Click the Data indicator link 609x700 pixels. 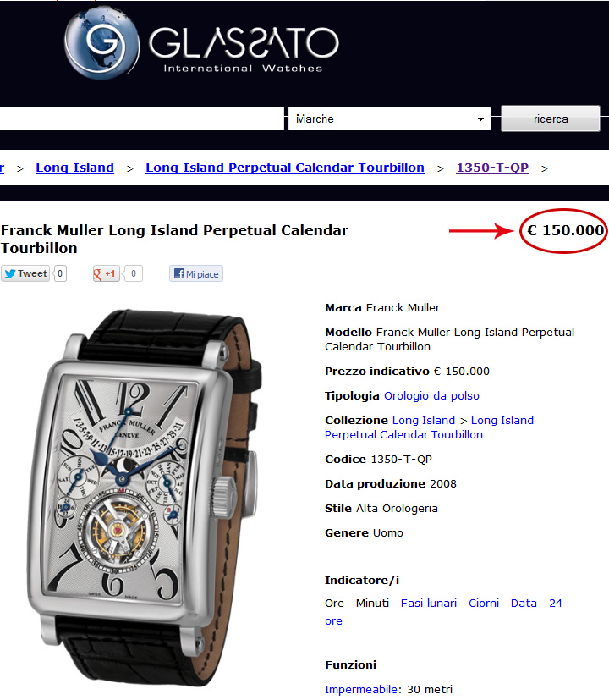(524, 604)
